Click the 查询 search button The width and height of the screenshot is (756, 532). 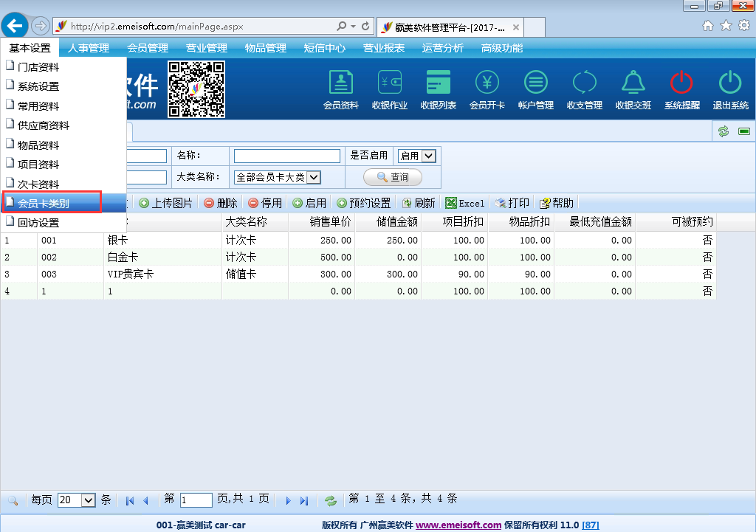coord(393,177)
